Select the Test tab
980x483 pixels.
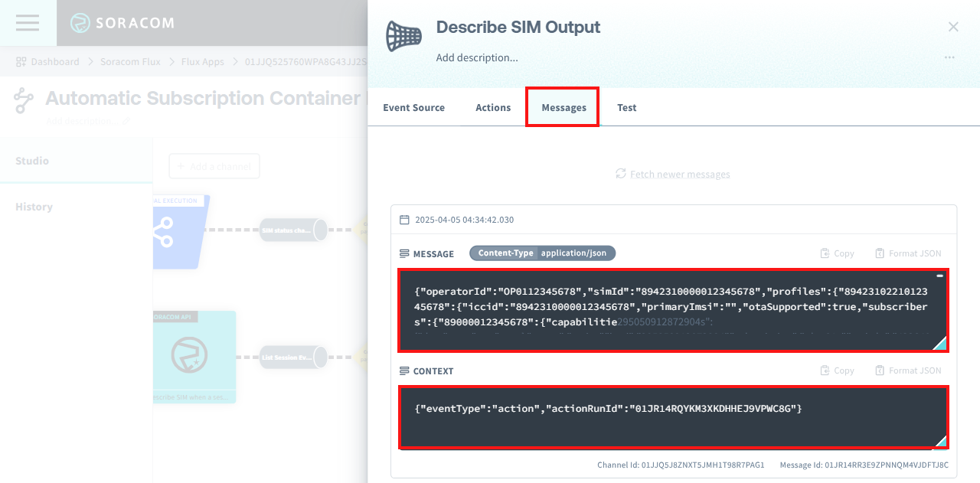click(626, 107)
